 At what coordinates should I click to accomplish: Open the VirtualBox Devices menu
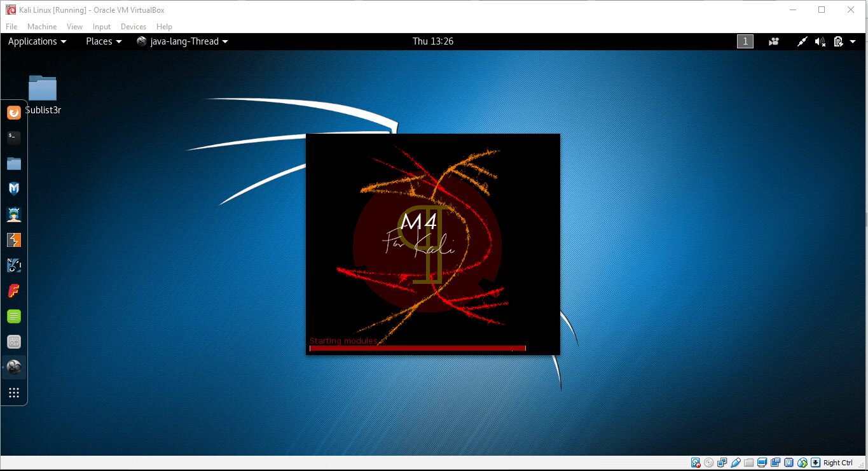click(133, 27)
